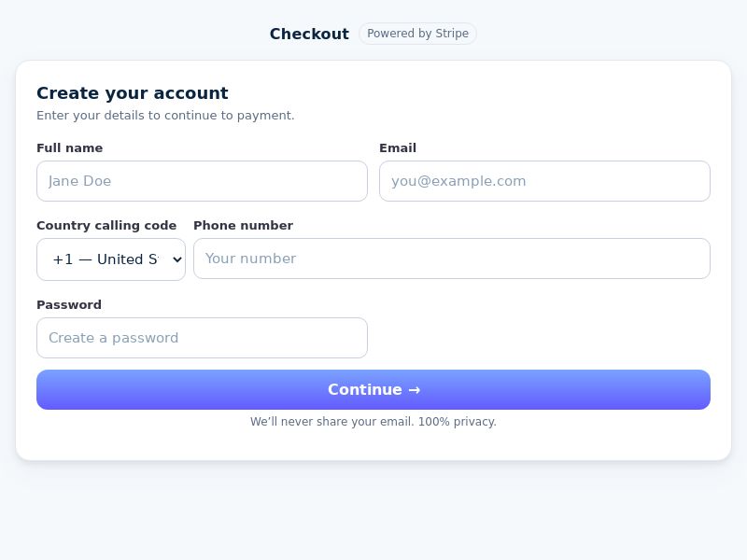Click the chevron arrow on calling code select
This screenshot has height=560, width=747.
tap(176, 259)
